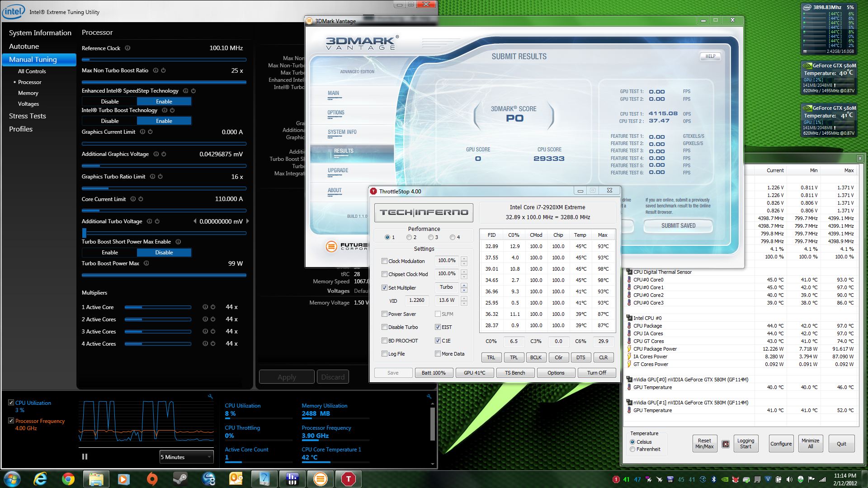Open OPTIONS tab in 3DMark Vantage
Screen dimensions: 868x488
point(336,113)
